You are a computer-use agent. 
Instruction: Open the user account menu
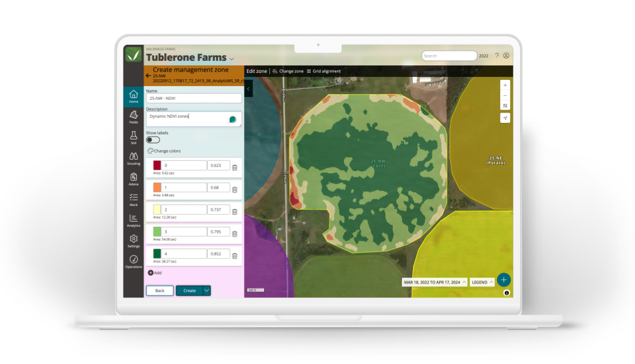(x=506, y=56)
